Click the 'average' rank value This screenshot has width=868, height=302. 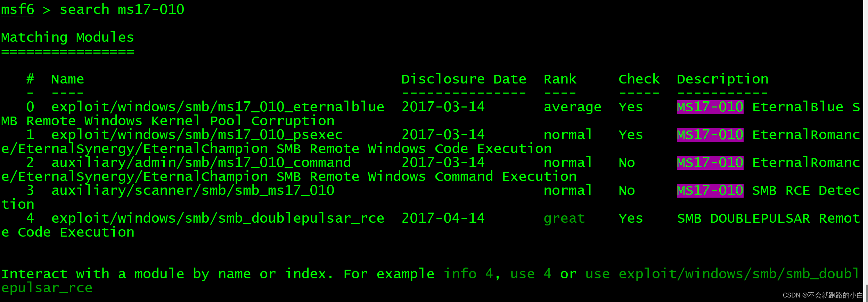573,108
